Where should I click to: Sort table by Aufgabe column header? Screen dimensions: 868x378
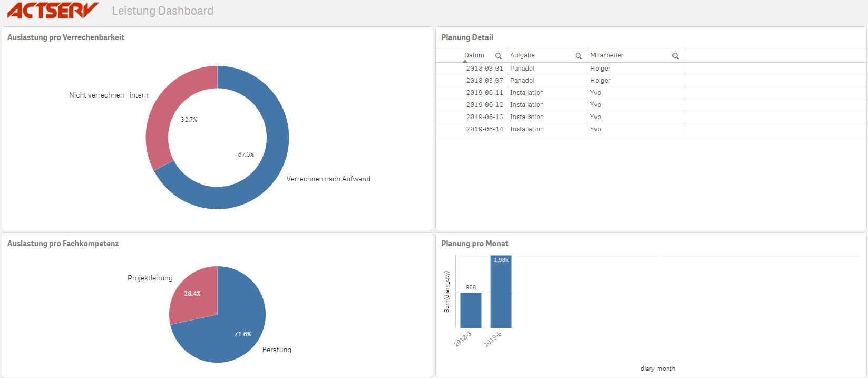pyautogui.click(x=522, y=55)
